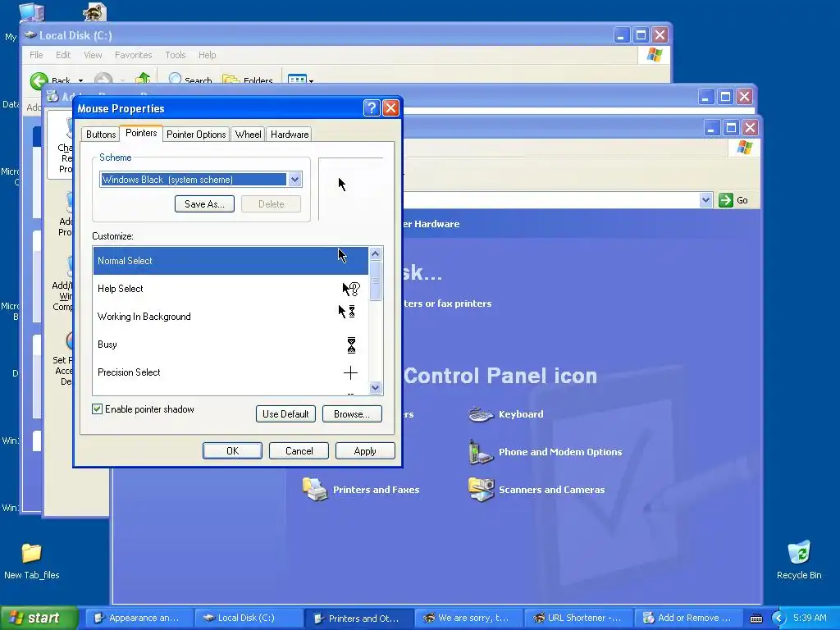Viewport: 840px width, 630px height.
Task: Switch to URL Shortener taskbar button
Action: point(577,619)
